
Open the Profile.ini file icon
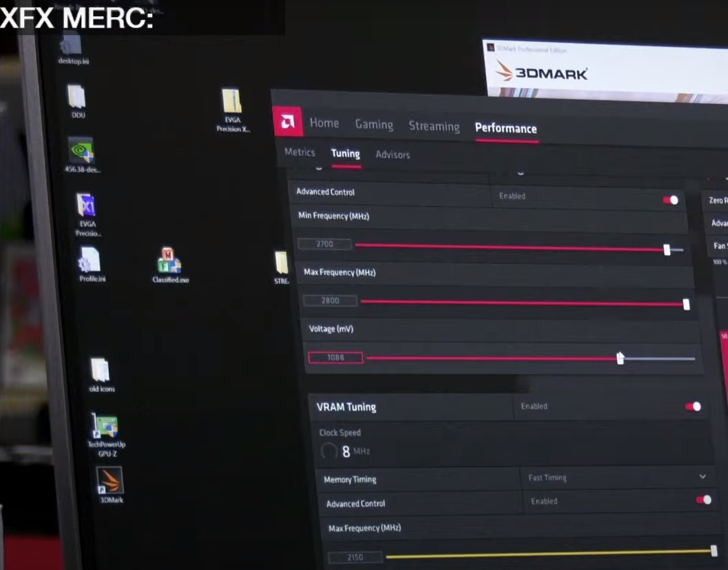coord(91,265)
